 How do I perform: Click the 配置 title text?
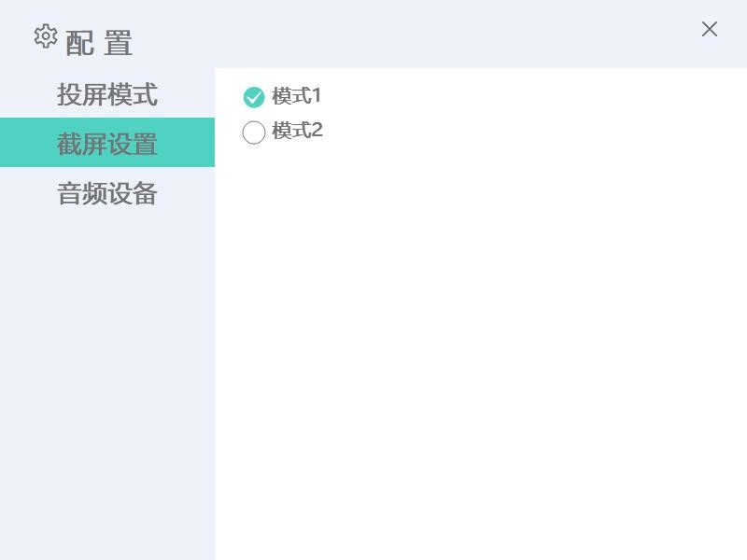[x=98, y=43]
